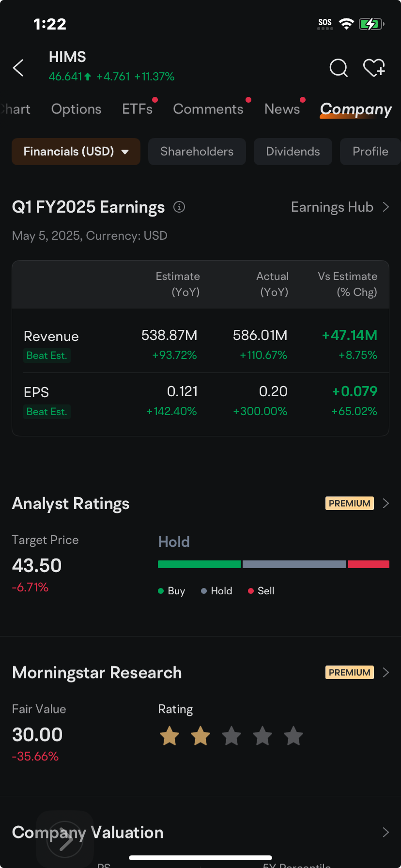Tap the EPS 'Beat Est.' badge

coord(47,412)
